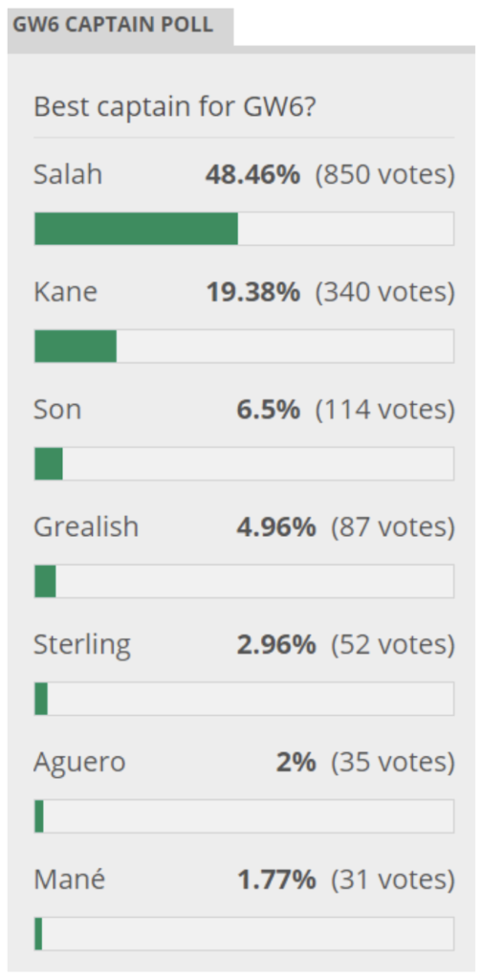Select the poll question 'Best captain for GW6?'

pos(175,107)
